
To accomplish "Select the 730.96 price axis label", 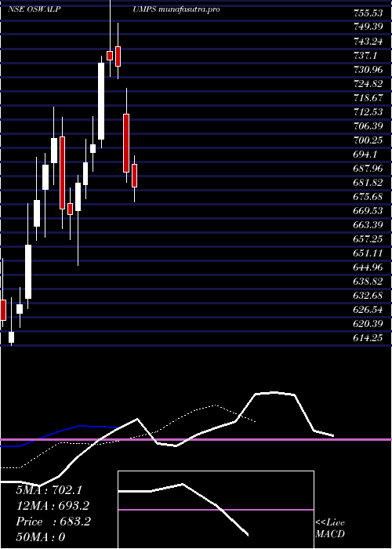I will [x=368, y=70].
